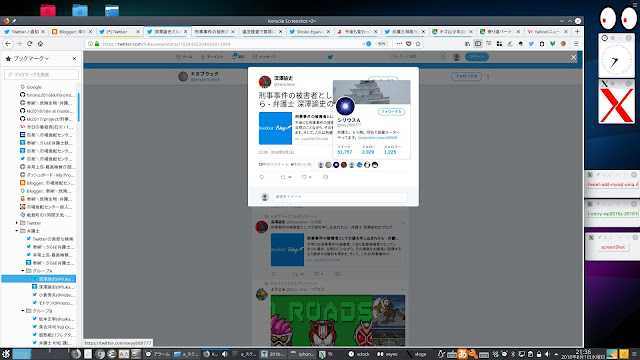Switch to the Twitter / 通知 tab
This screenshot has height=360, width=640.
coord(24,31)
